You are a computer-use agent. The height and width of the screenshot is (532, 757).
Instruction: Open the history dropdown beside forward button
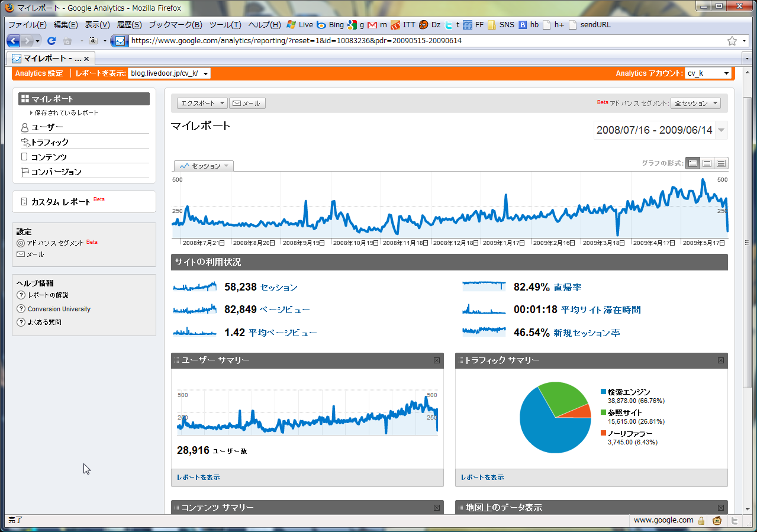pos(38,41)
